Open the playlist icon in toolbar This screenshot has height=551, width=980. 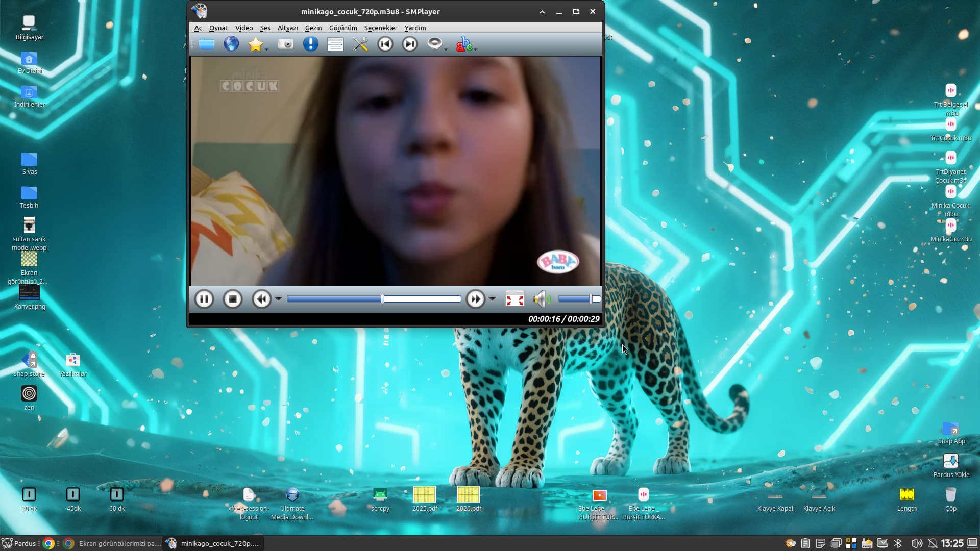(335, 44)
